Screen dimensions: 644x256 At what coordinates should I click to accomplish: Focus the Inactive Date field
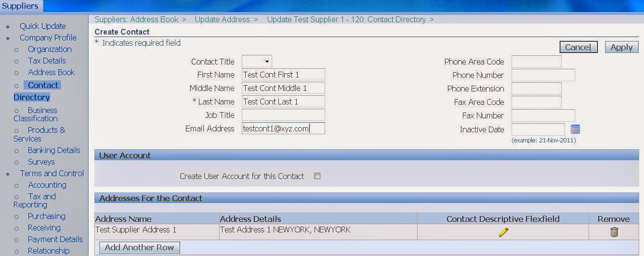pyautogui.click(x=538, y=129)
